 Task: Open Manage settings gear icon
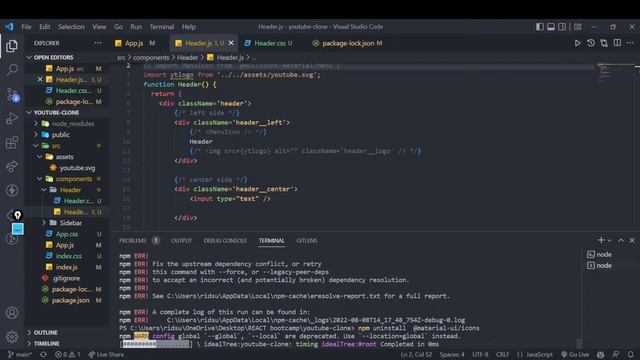12,337
